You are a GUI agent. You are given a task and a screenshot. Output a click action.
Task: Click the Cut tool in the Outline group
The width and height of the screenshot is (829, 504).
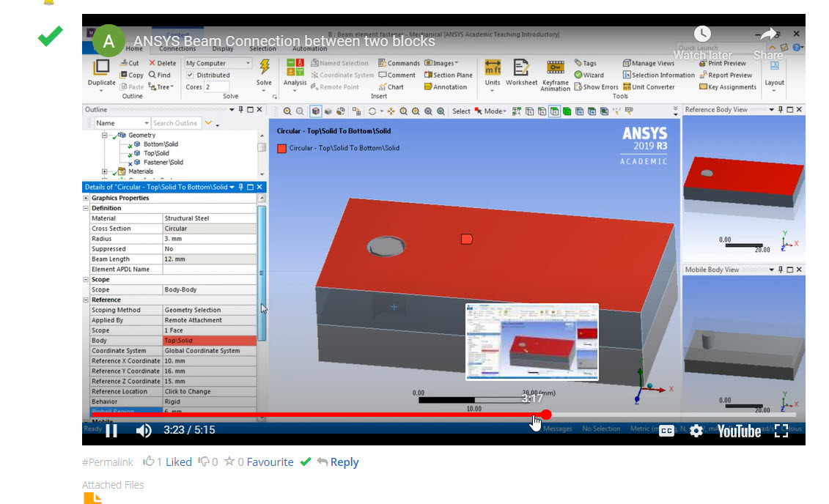click(x=130, y=63)
